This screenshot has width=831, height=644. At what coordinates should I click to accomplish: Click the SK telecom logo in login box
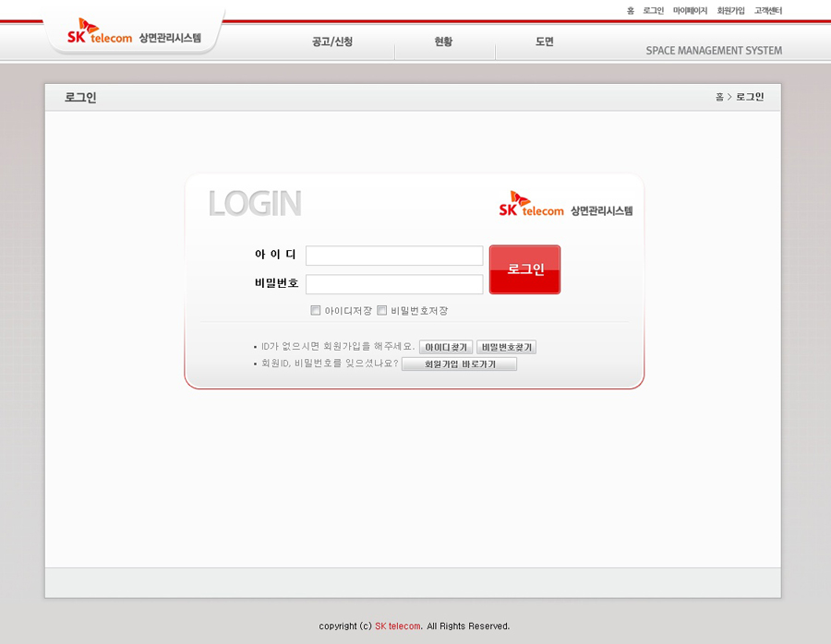click(565, 205)
